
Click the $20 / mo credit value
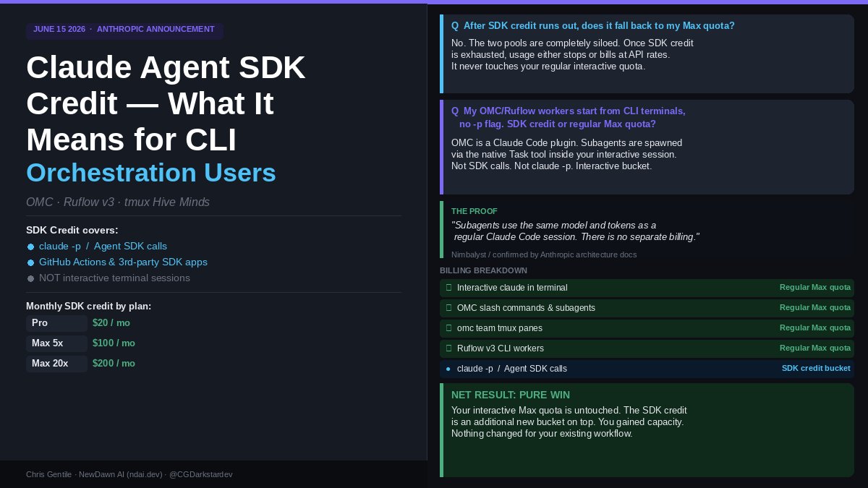coord(111,323)
